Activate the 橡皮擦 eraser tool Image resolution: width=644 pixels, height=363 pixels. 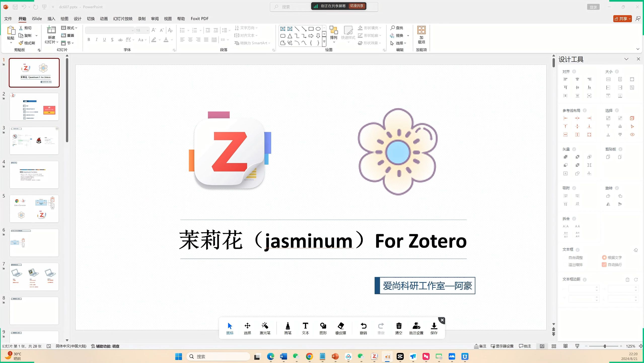coord(341,328)
